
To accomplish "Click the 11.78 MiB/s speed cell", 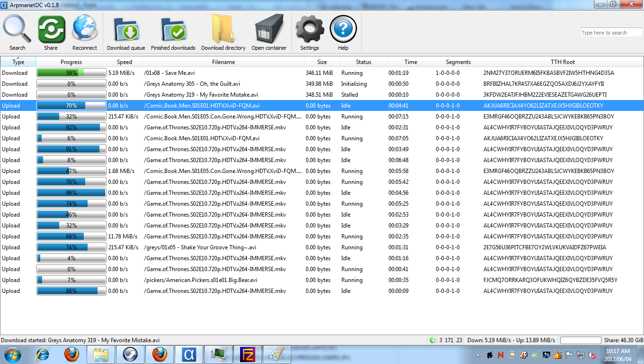I will [123, 237].
